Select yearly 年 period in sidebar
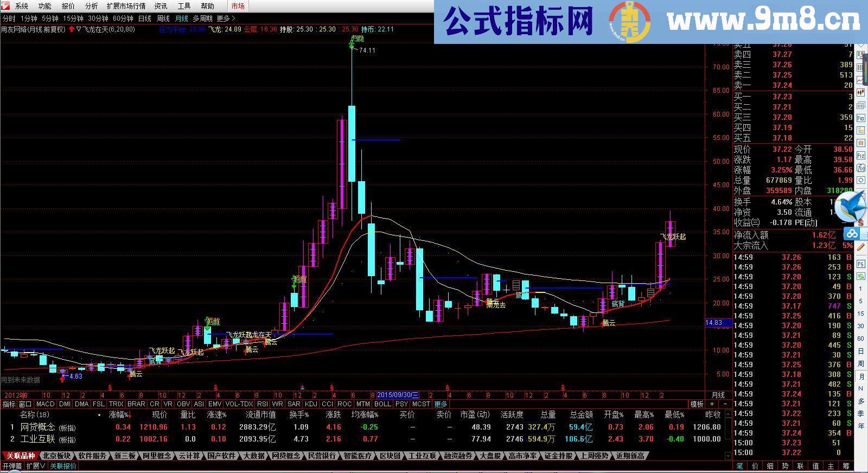 tap(861, 426)
